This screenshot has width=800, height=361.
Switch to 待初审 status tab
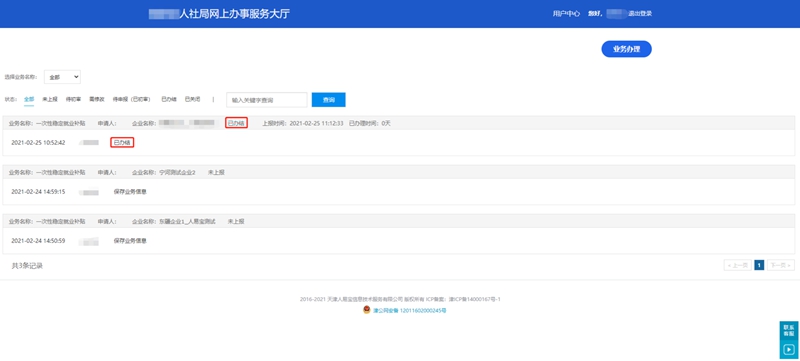click(73, 99)
